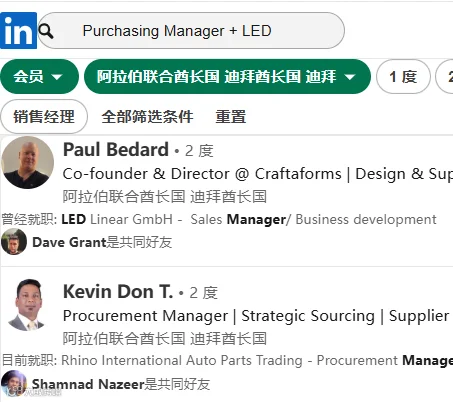This screenshot has height=402, width=453.
Task: Toggle the 1 度 connection filter
Action: 403,77
